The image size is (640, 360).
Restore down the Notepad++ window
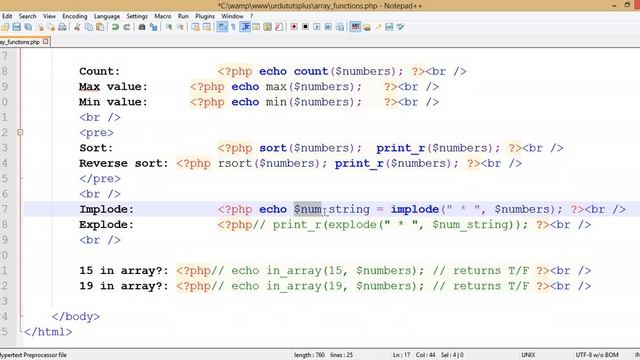click(627, 5)
